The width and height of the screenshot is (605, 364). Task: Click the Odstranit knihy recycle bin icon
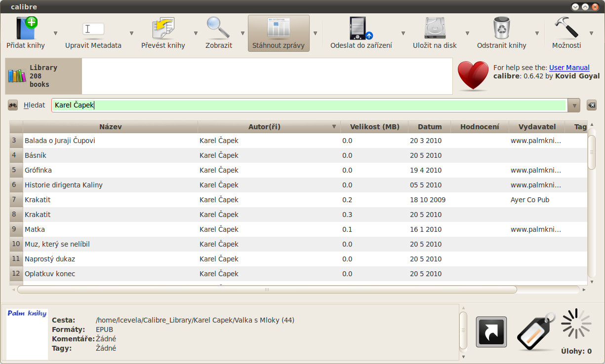click(x=501, y=28)
